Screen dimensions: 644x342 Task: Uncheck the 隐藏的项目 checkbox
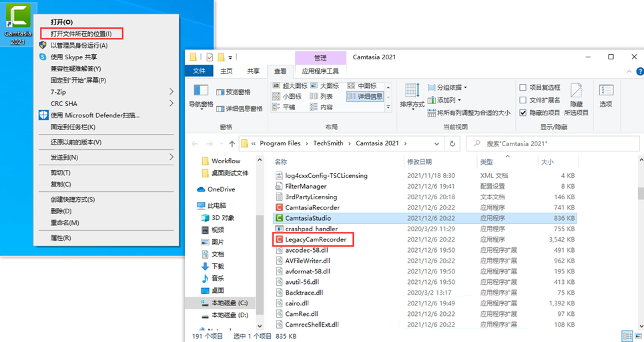point(523,113)
